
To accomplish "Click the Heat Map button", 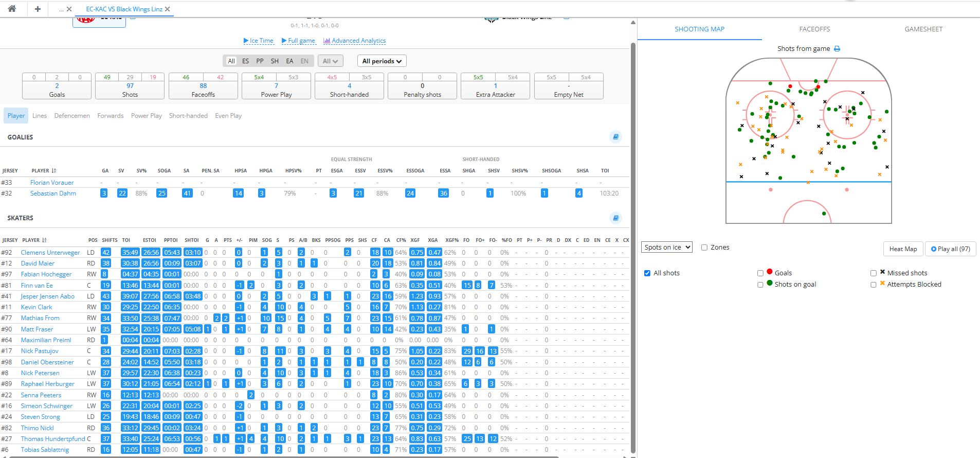I will point(903,249).
